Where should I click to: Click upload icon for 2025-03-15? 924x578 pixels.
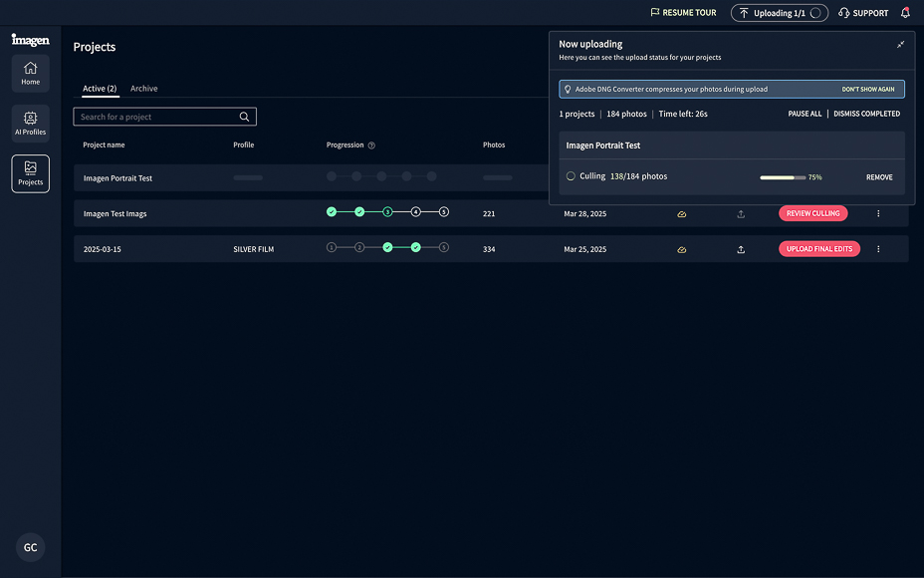[741, 249]
